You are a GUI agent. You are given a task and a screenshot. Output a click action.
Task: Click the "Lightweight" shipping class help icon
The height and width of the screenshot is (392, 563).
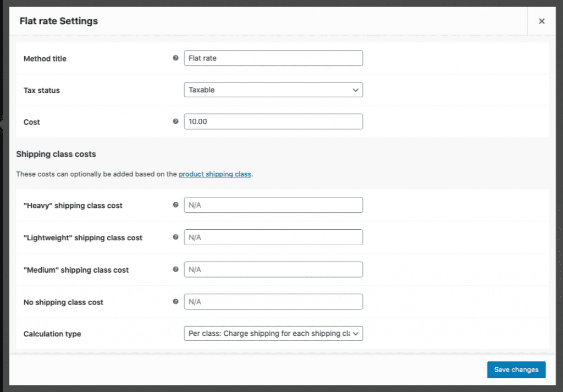[175, 237]
